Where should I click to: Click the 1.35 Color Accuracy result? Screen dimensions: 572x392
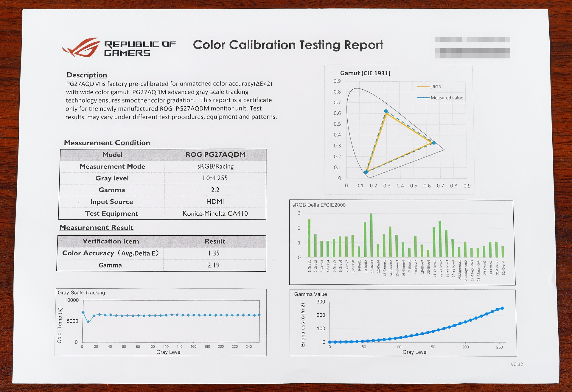[214, 253]
